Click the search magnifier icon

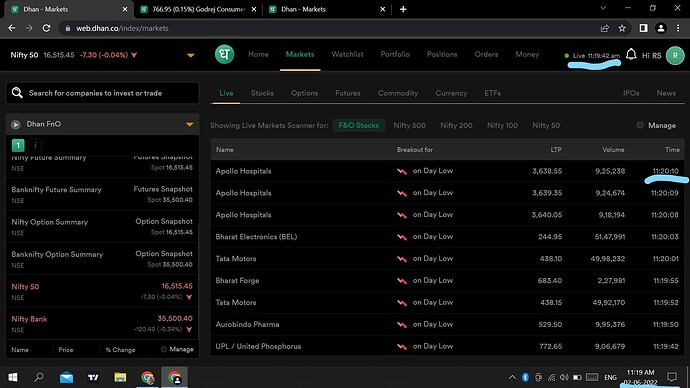17,92
